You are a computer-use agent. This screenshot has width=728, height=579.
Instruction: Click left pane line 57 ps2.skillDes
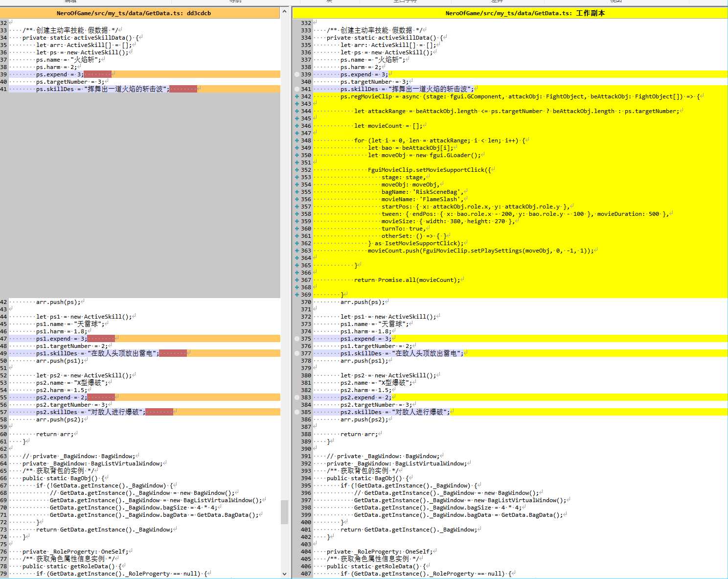click(144, 412)
